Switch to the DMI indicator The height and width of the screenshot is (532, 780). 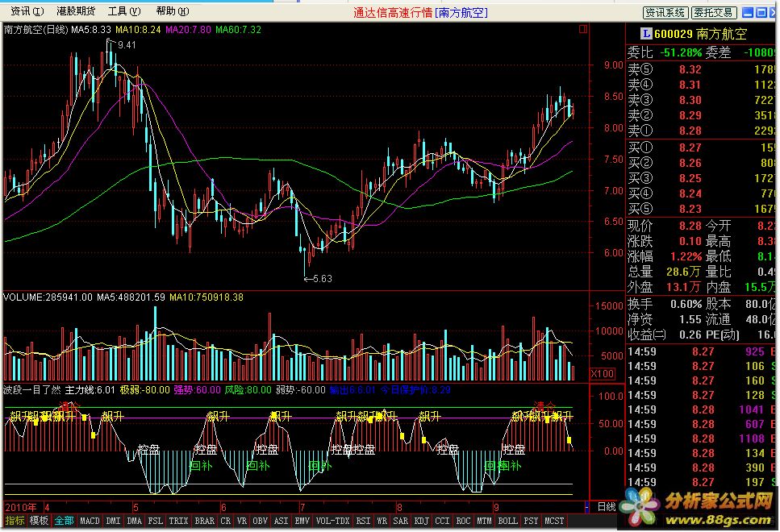[x=114, y=521]
